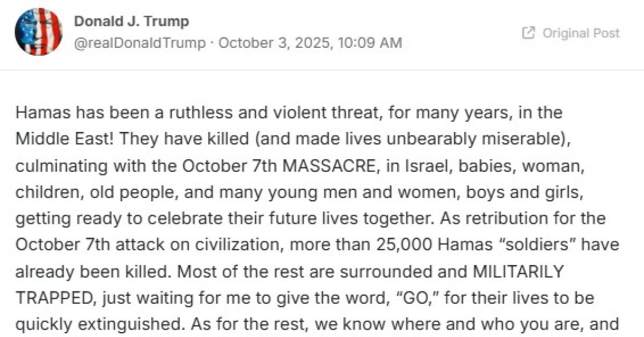Viewport: 644px width, 337px height.
Task: Click the external-link icon beside Original Post
Action: coord(529,33)
